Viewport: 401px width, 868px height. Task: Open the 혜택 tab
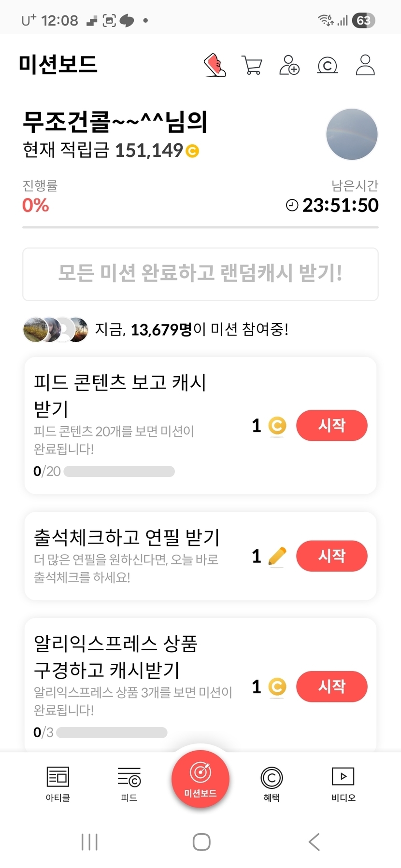click(272, 783)
